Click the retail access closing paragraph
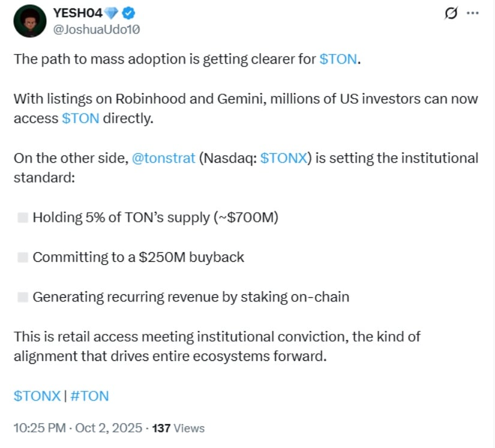 (216, 346)
